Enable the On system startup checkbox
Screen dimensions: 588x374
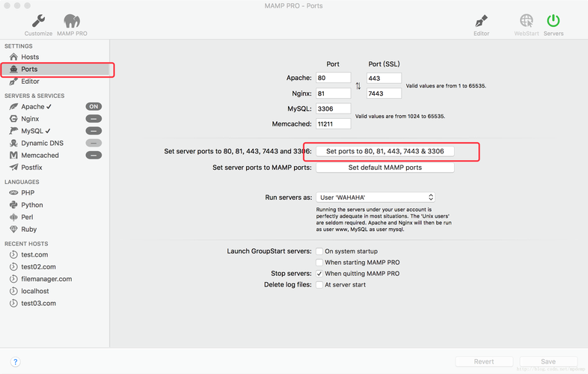click(x=319, y=251)
